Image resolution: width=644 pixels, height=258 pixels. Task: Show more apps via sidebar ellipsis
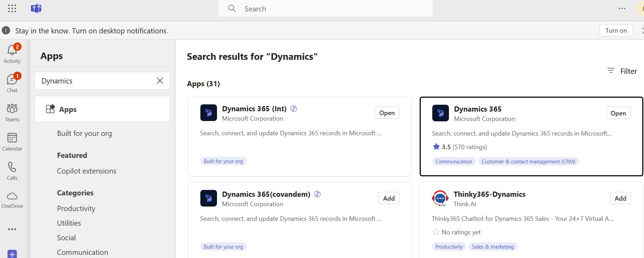(12, 229)
